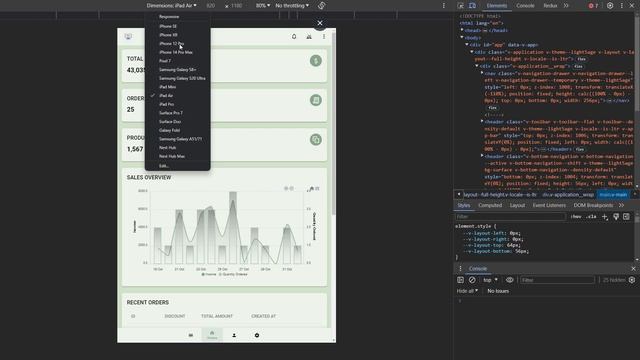Switch to the Console panel tab
The image size is (640, 360).
click(x=525, y=6)
